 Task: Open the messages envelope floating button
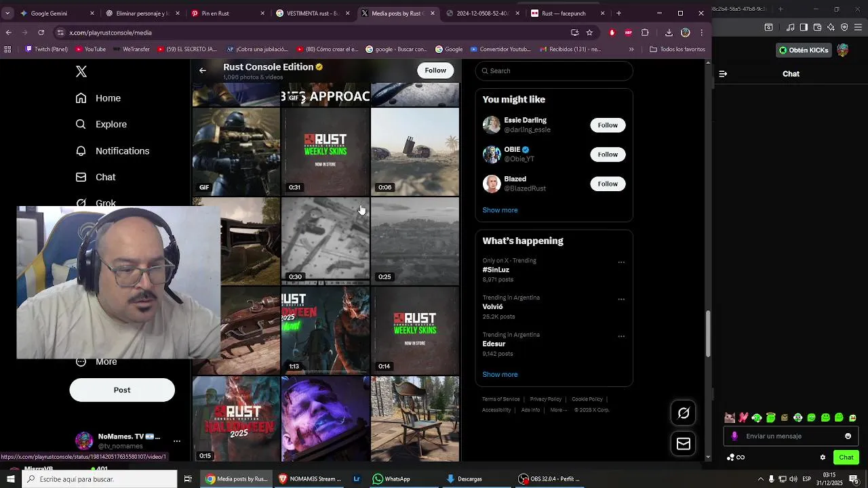(x=684, y=444)
